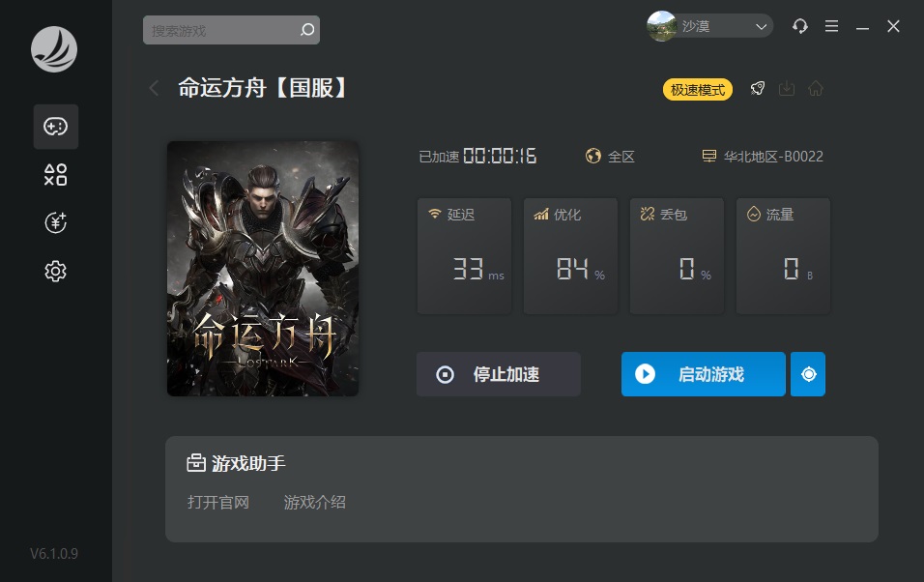Click the droplet icon in 流量

point(754,214)
